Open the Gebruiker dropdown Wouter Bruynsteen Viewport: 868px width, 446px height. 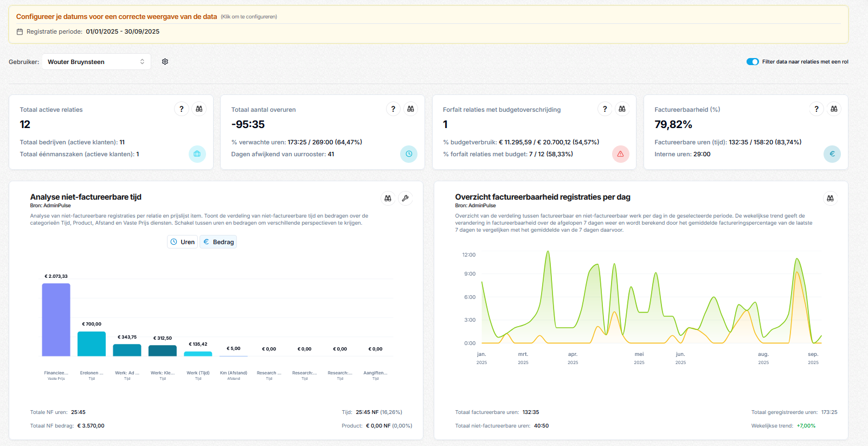pos(97,62)
